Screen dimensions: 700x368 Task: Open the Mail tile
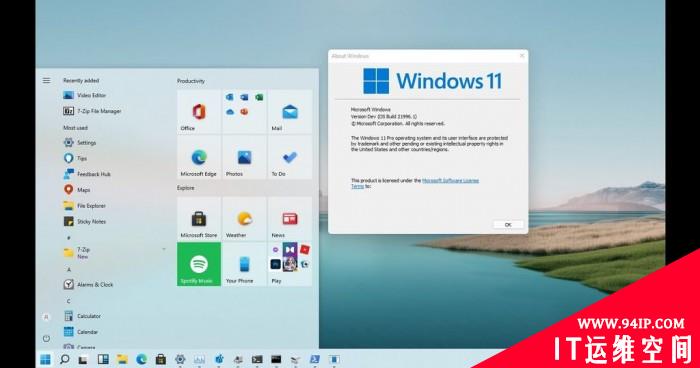pyautogui.click(x=290, y=112)
